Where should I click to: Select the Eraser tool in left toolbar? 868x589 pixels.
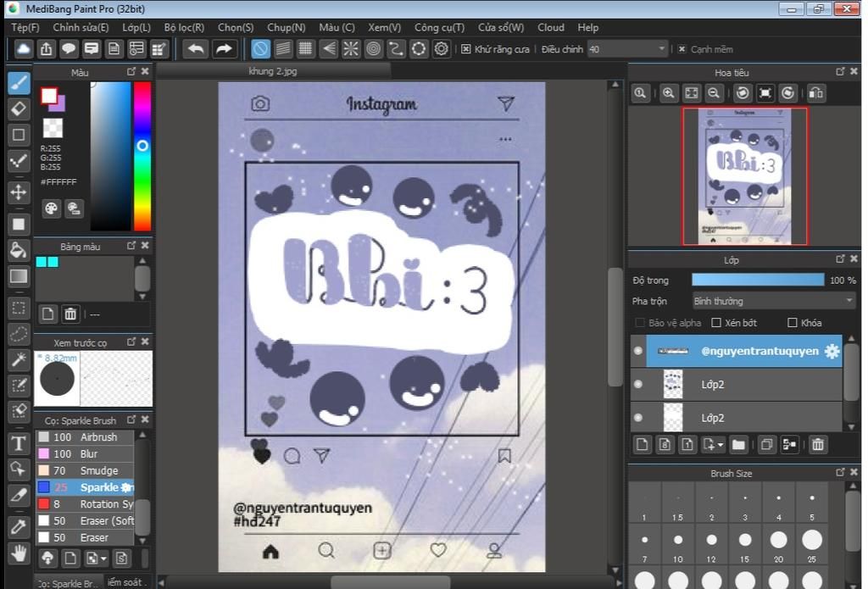tap(19, 109)
